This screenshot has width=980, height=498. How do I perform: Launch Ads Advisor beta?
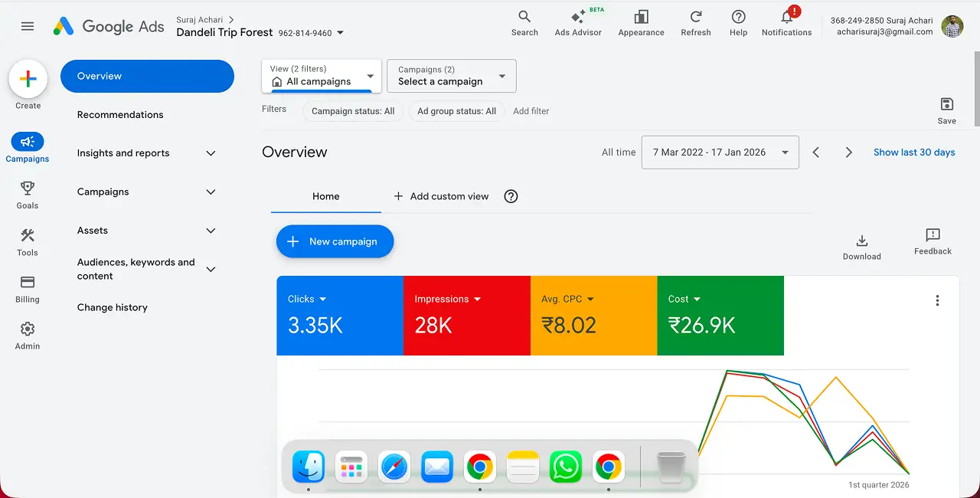[578, 21]
